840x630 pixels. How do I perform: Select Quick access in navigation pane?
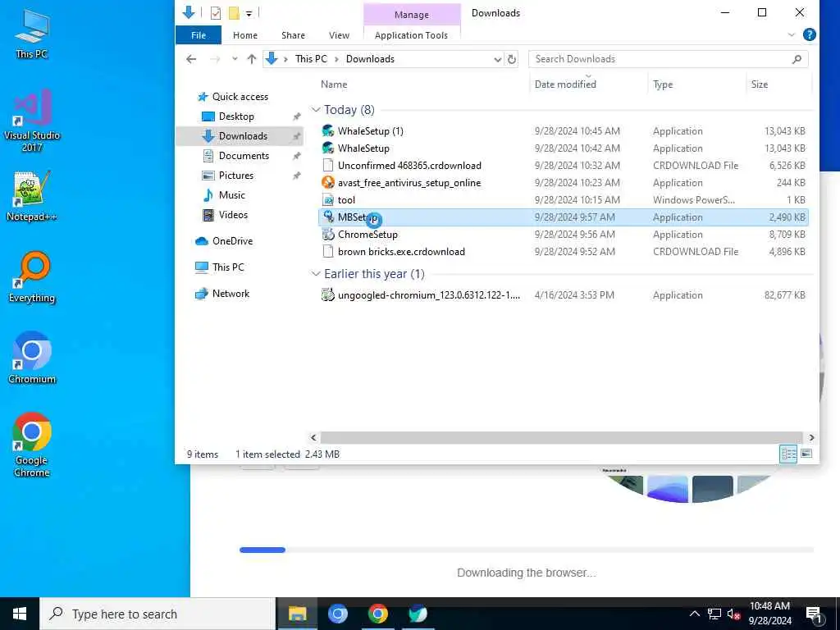click(240, 97)
